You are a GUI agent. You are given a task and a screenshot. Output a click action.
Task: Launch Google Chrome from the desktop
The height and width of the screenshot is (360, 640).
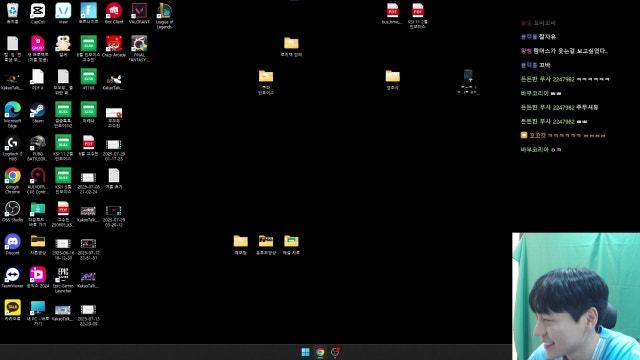point(13,180)
